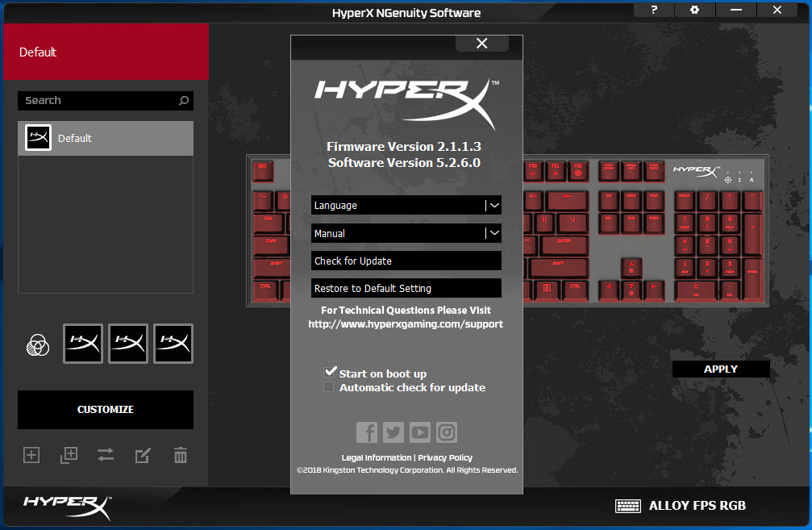
Task: Click the search magnifier icon
Action: pos(184,101)
